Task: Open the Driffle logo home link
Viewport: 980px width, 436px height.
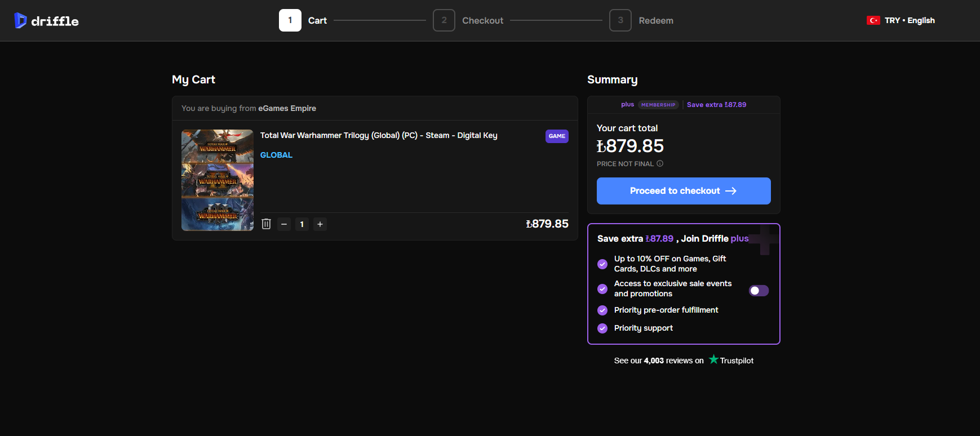Action: pos(46,21)
